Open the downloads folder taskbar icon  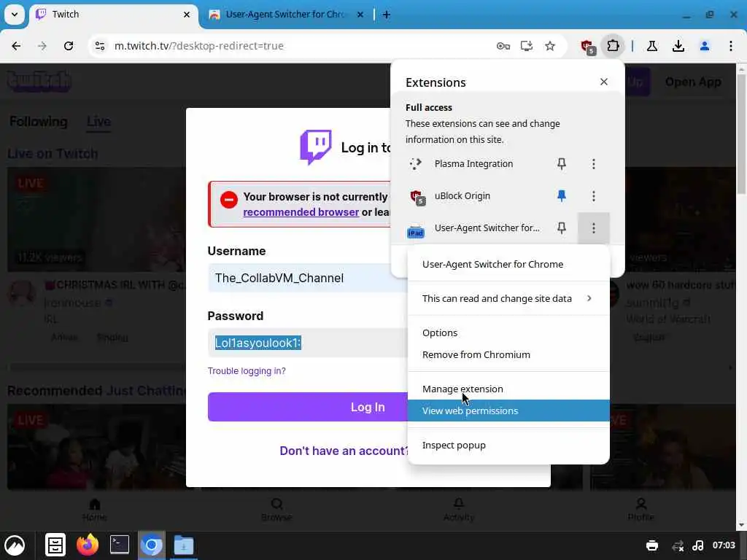point(183,545)
